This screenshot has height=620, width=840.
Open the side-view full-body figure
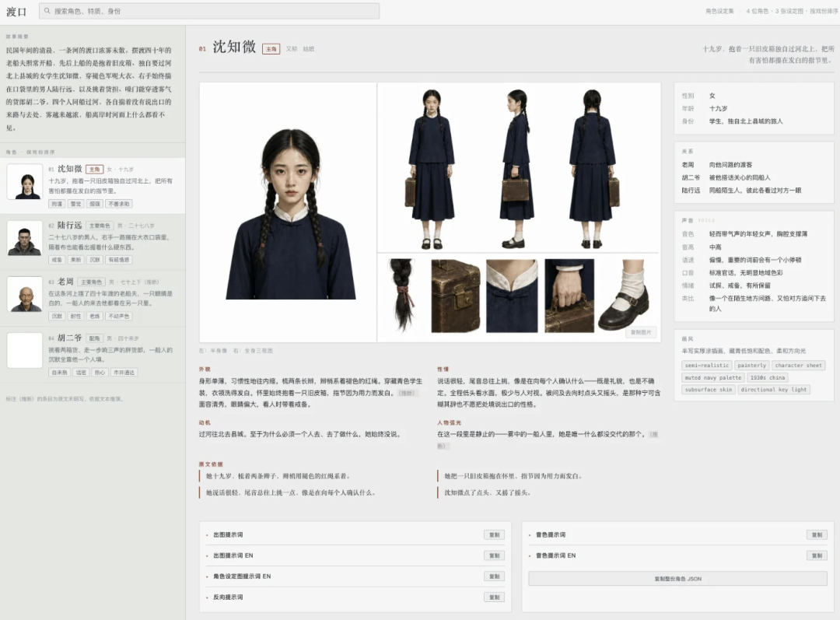[516, 169]
